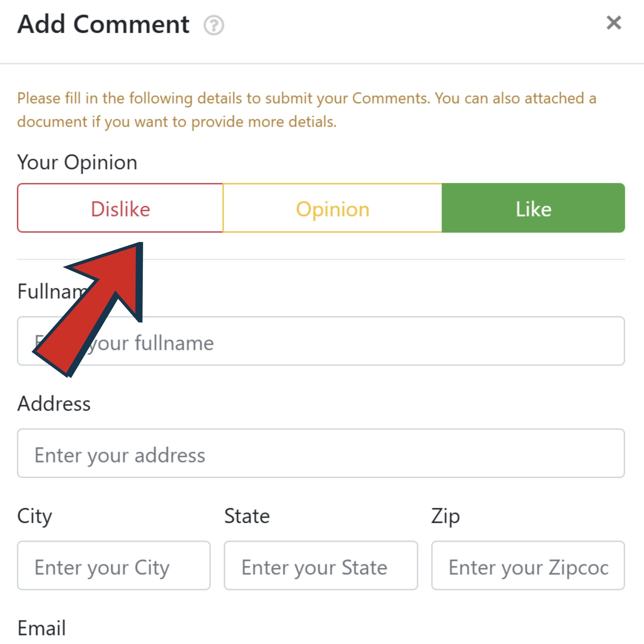Click the Zip field label
This screenshot has width=644, height=644.
pyautogui.click(x=445, y=516)
